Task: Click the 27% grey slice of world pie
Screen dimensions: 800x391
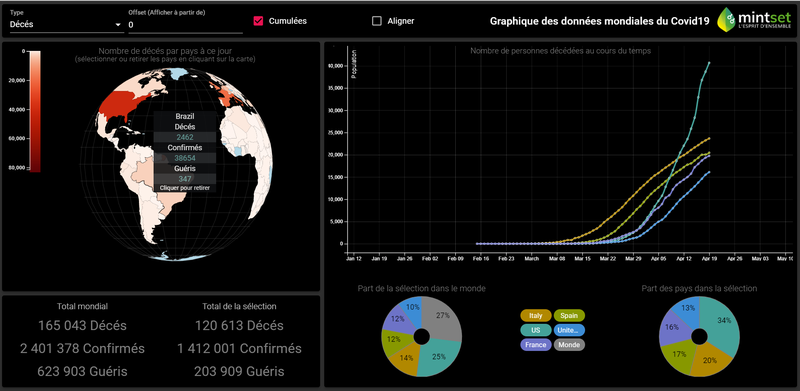Action: click(x=444, y=317)
